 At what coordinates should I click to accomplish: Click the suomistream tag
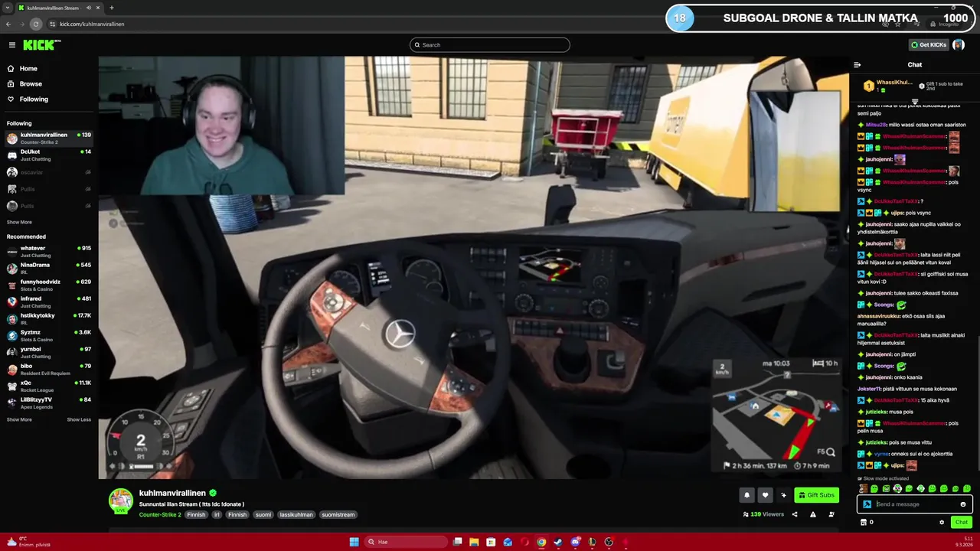tap(338, 514)
